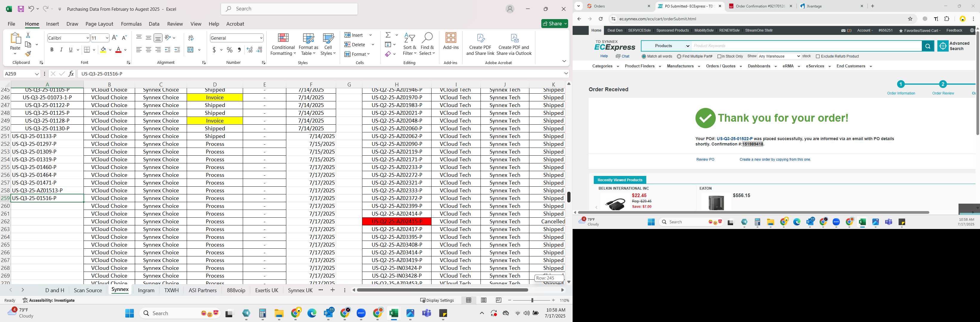This screenshot has width=980, height=322.
Task: Click the Add-ins button
Action: [x=451, y=42]
